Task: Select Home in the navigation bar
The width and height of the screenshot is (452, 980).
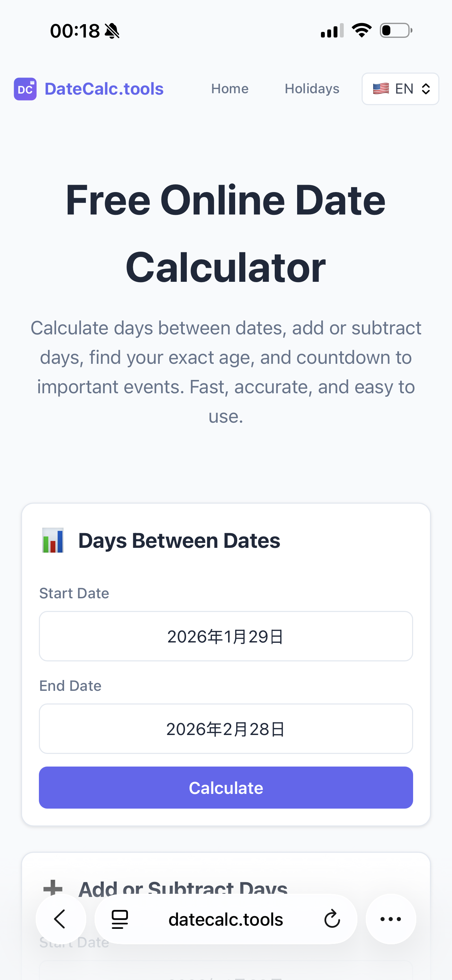Action: point(230,89)
